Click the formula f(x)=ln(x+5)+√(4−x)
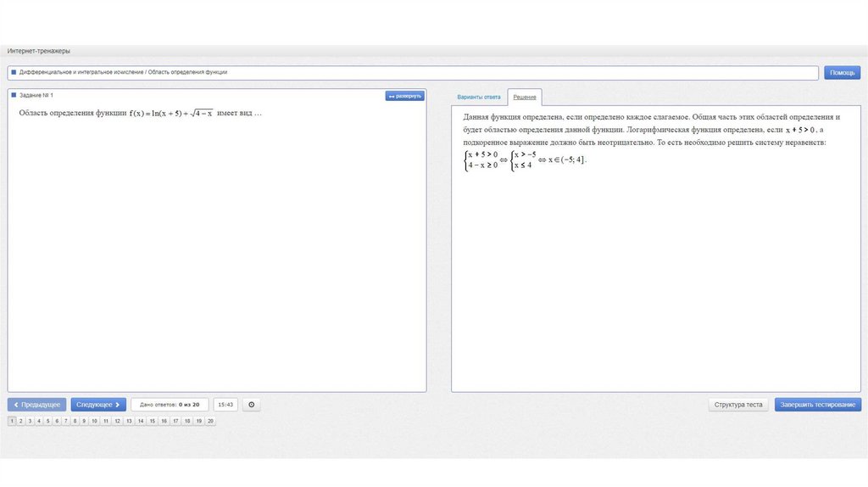This screenshot has width=868, height=487. pyautogui.click(x=171, y=113)
